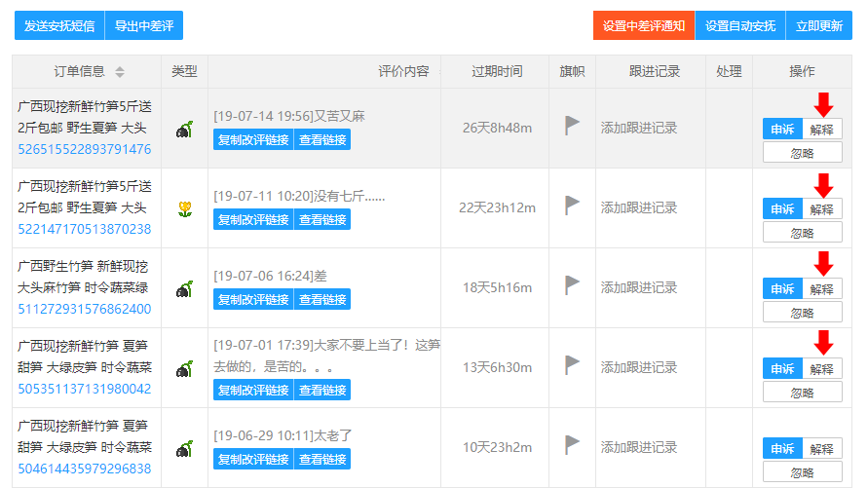Viewport: 868px width, 488px height.
Task: Add follow-up record for 18天5h16m row
Action: 639,287
